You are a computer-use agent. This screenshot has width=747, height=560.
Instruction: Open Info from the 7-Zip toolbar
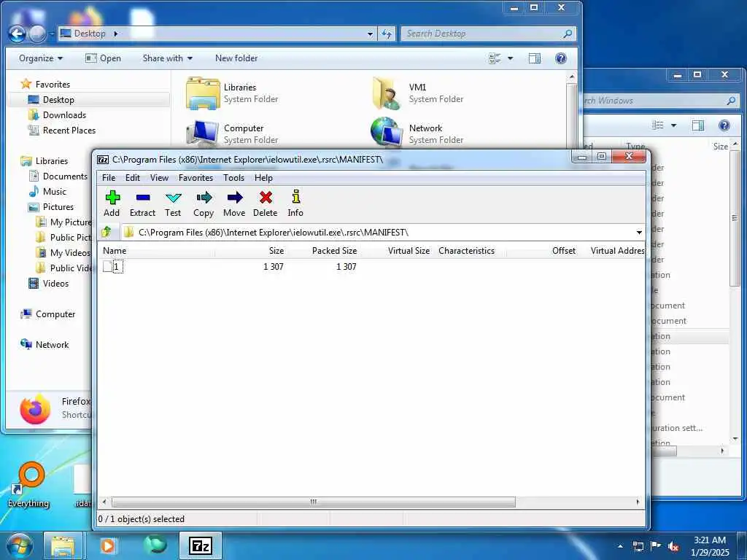point(295,204)
